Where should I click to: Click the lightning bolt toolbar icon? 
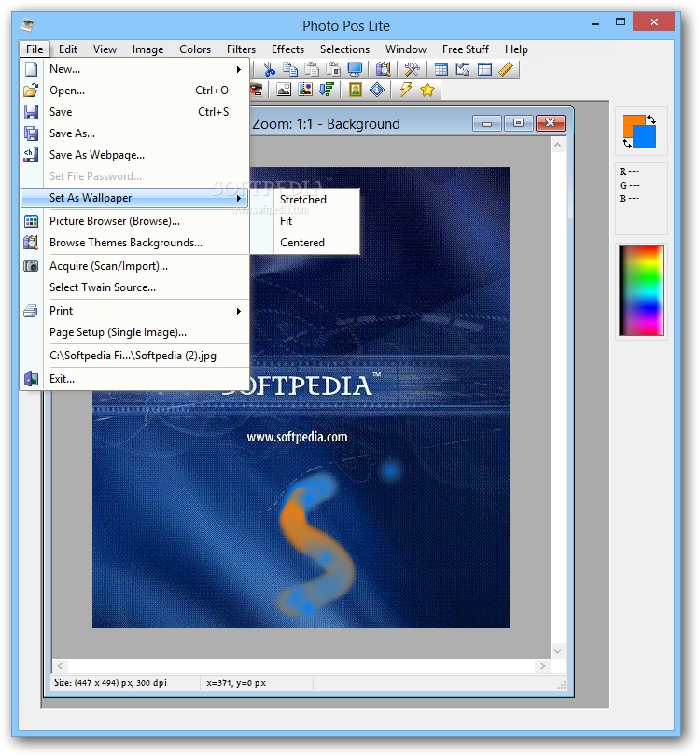(406, 90)
